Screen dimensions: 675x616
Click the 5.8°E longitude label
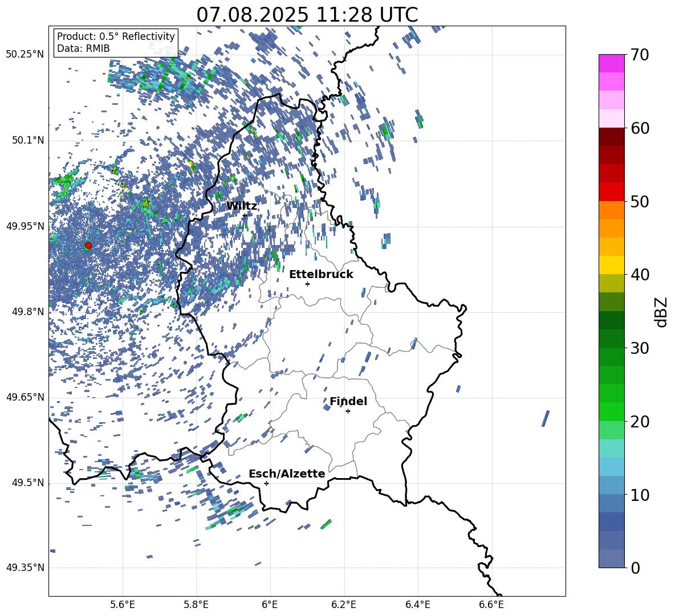(x=196, y=605)
